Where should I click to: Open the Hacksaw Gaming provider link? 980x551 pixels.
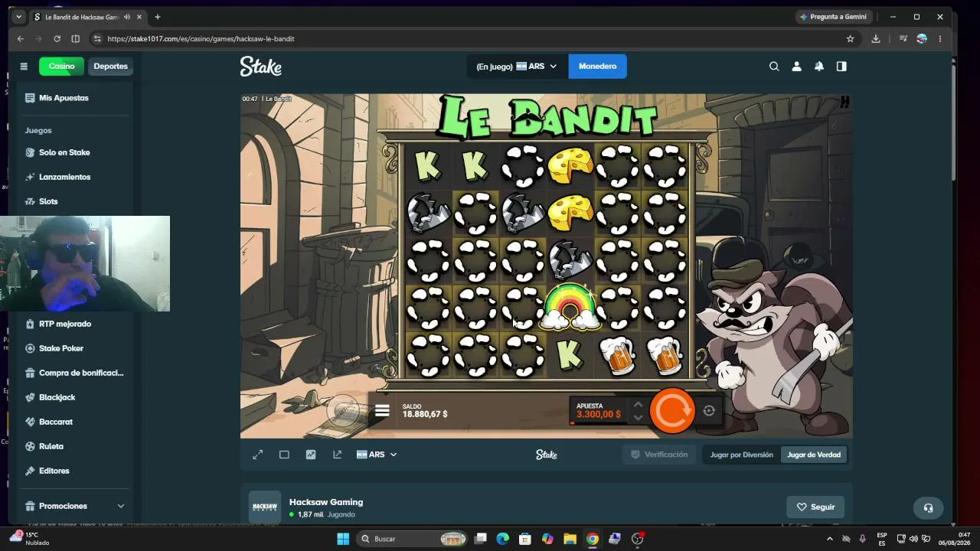pyautogui.click(x=326, y=502)
